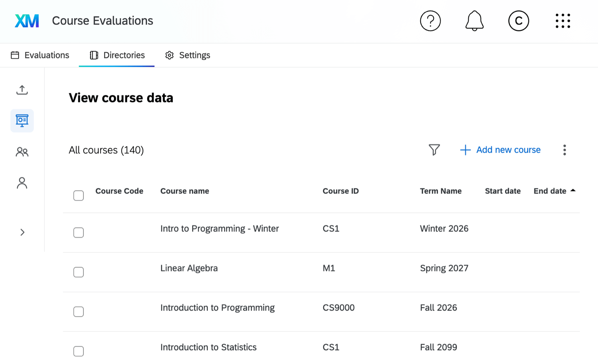Check the box for Introduction to Statistics
Image resolution: width=598 pixels, height=364 pixels.
tap(78, 351)
